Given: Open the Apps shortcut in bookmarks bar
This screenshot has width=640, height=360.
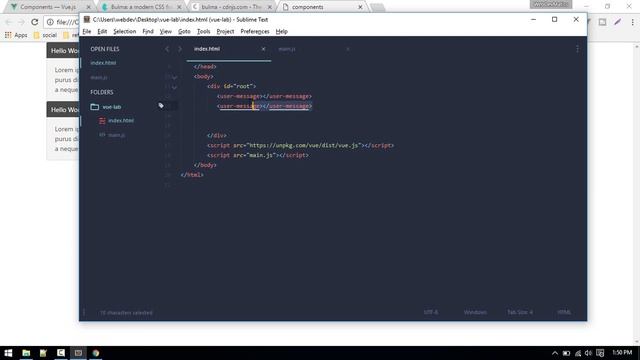Looking at the screenshot, I should pos(16,35).
